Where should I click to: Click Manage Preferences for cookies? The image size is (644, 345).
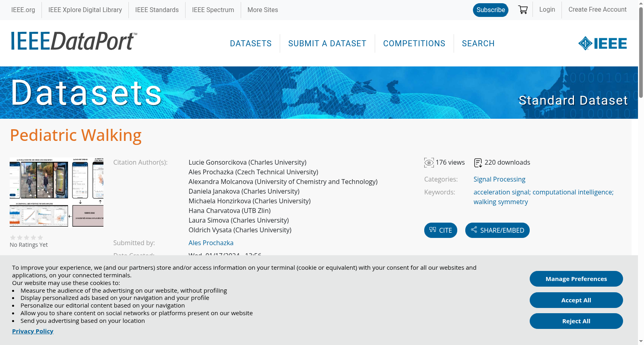(x=576, y=279)
